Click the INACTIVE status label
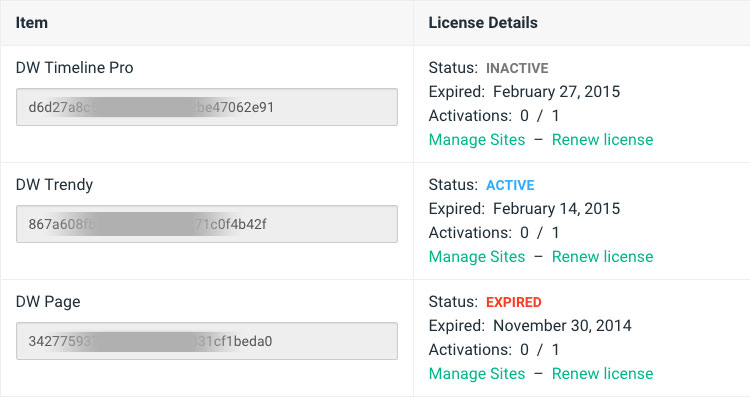The image size is (750, 397). [517, 68]
